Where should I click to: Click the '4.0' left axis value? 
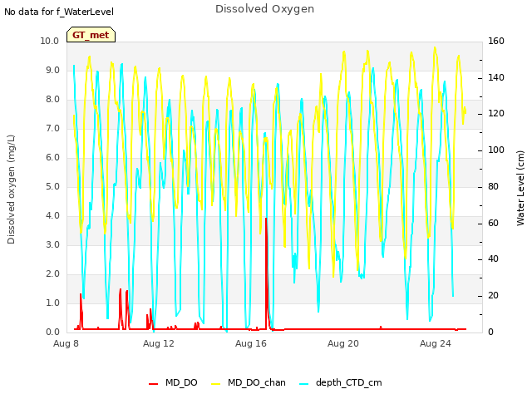52,216
